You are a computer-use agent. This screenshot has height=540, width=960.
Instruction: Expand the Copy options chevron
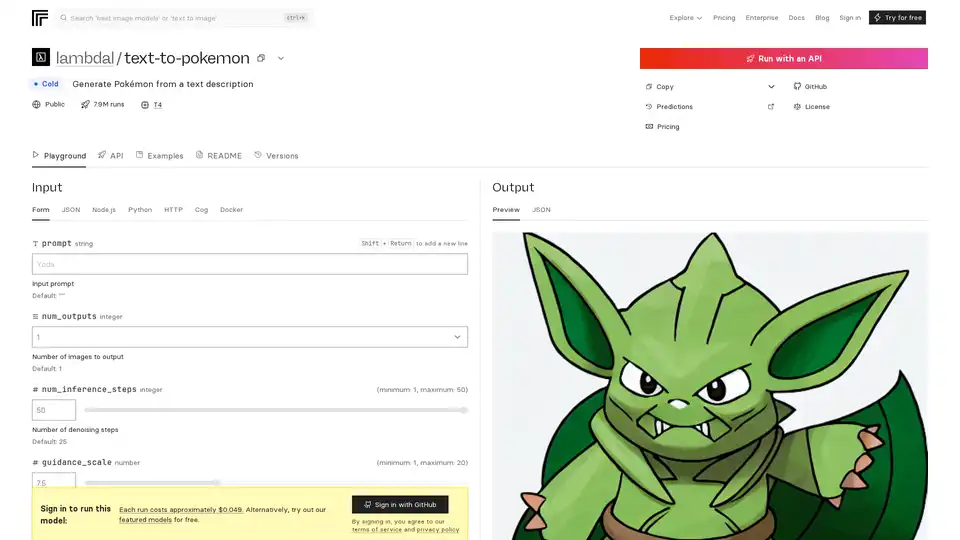(x=771, y=87)
